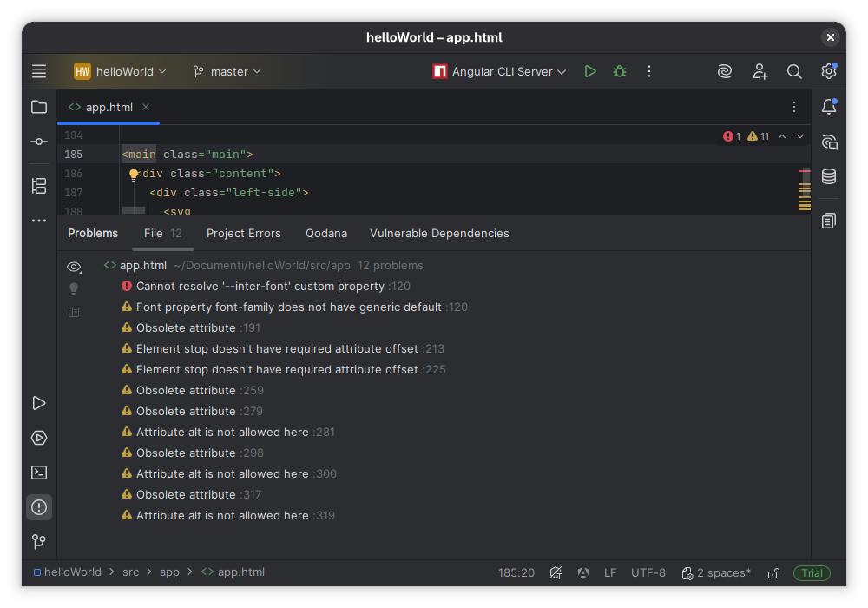
Task: Open the Database tool window
Action: coord(829,176)
